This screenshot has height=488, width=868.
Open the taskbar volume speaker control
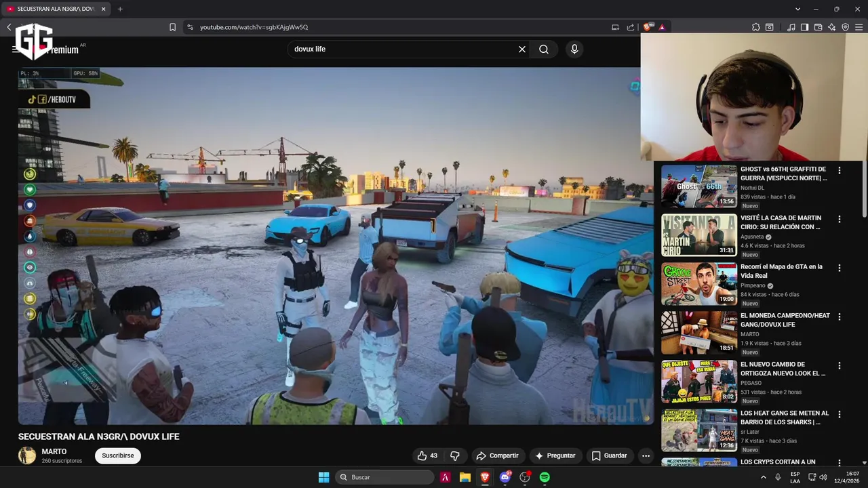823,477
